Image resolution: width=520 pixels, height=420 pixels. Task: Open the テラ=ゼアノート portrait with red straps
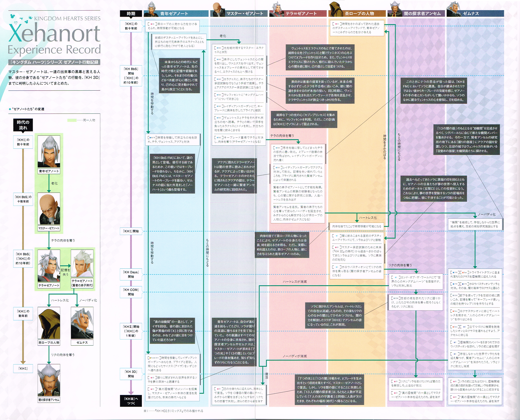tap(49, 266)
